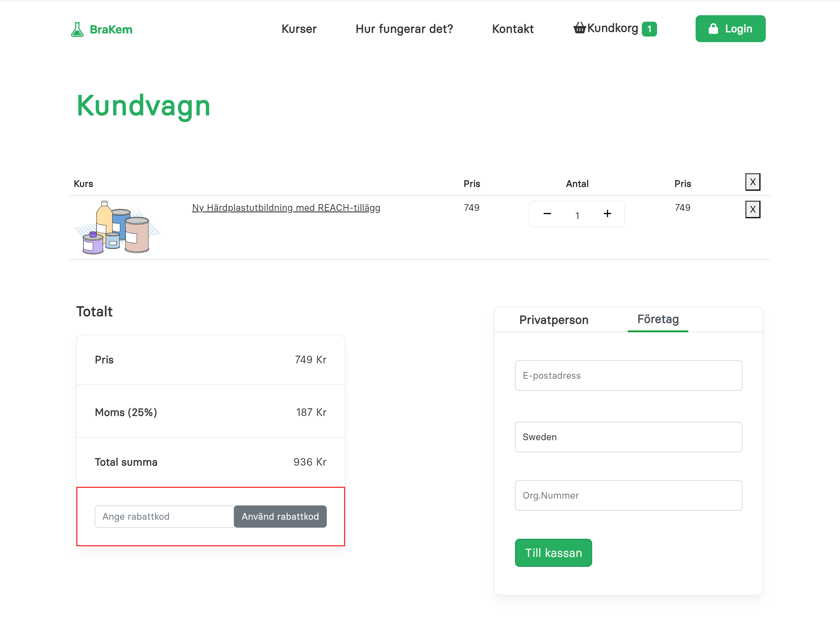Decrease course quantity with minus button
The image size is (840, 623).
(x=547, y=214)
